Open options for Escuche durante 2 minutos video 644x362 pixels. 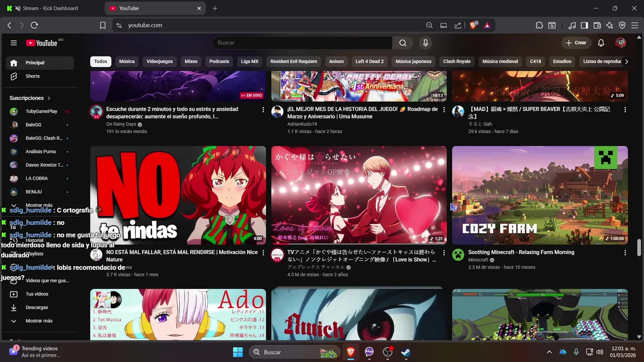263,110
